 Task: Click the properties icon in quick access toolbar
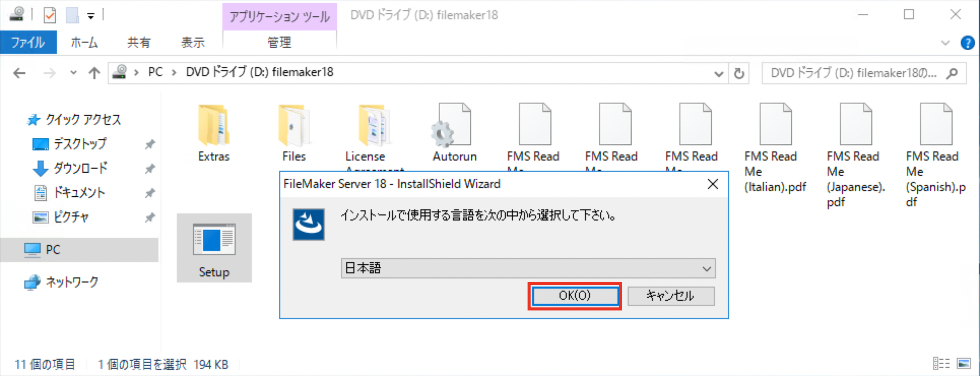49,15
